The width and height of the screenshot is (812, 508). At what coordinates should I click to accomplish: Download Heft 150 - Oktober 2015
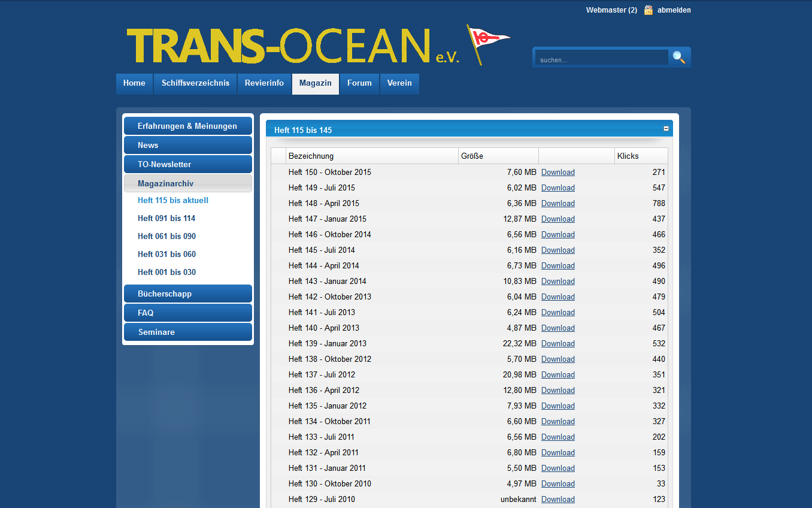tap(558, 173)
